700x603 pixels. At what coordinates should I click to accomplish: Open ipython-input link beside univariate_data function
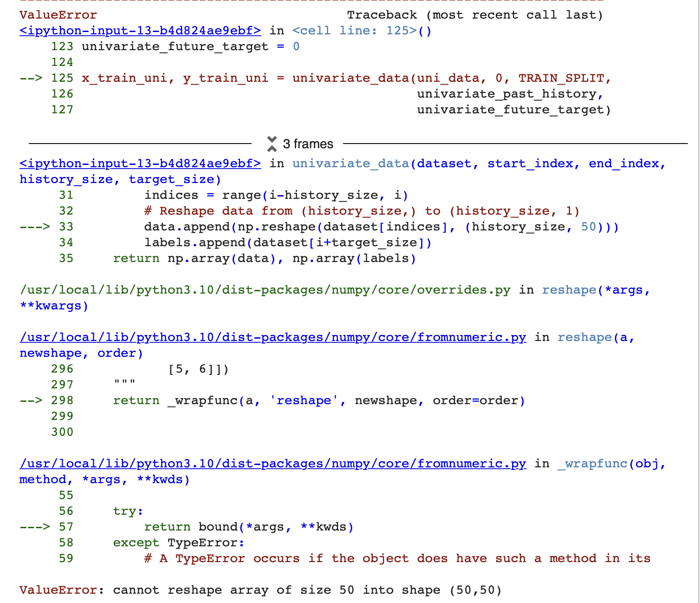[140, 164]
